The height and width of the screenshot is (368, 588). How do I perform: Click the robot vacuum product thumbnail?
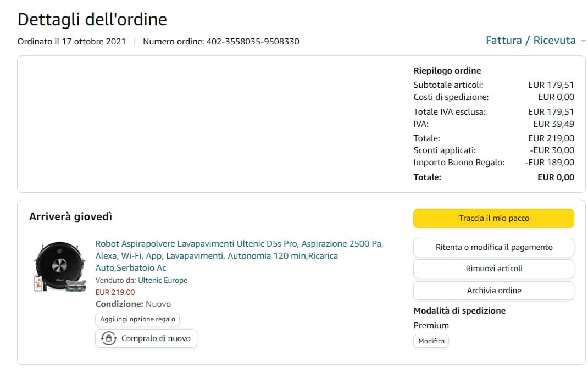coord(60,266)
